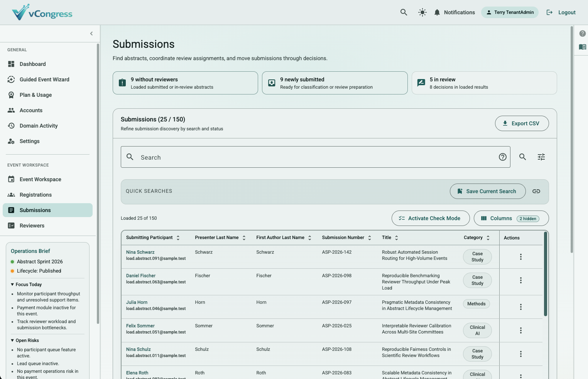Open the '9 without reviewers' card

[x=185, y=83]
